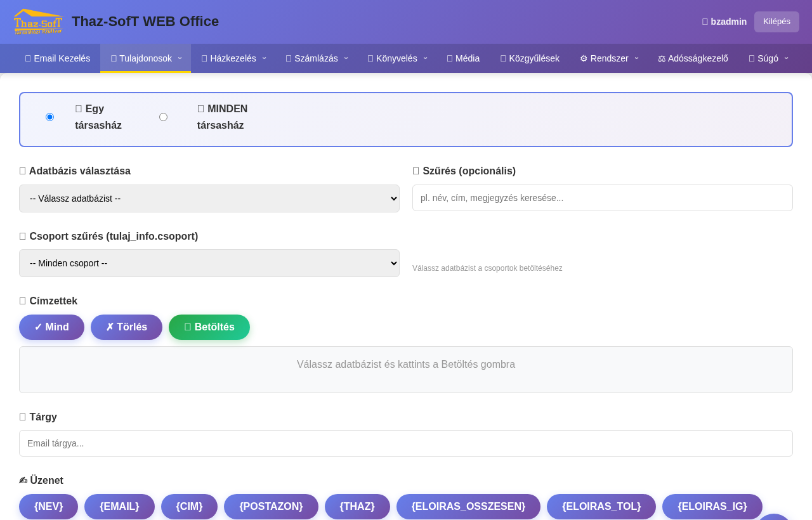Open the Adósságkezelő menu item

(693, 58)
